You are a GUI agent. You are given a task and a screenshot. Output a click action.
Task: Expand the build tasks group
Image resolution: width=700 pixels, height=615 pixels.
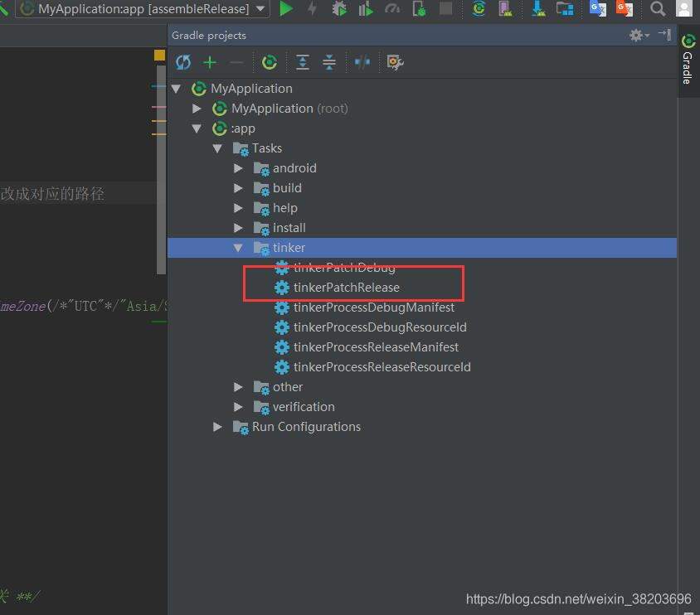point(238,188)
